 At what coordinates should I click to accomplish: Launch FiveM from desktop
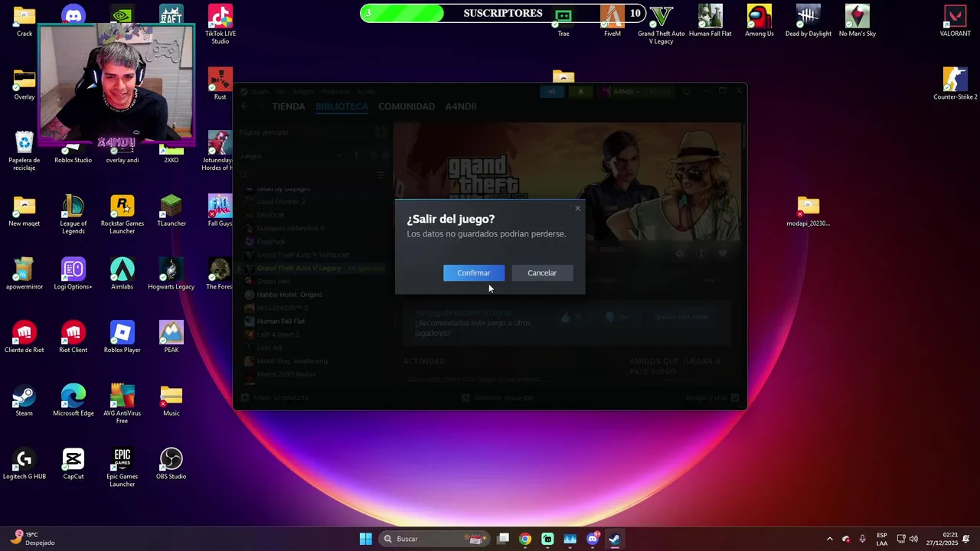click(612, 21)
